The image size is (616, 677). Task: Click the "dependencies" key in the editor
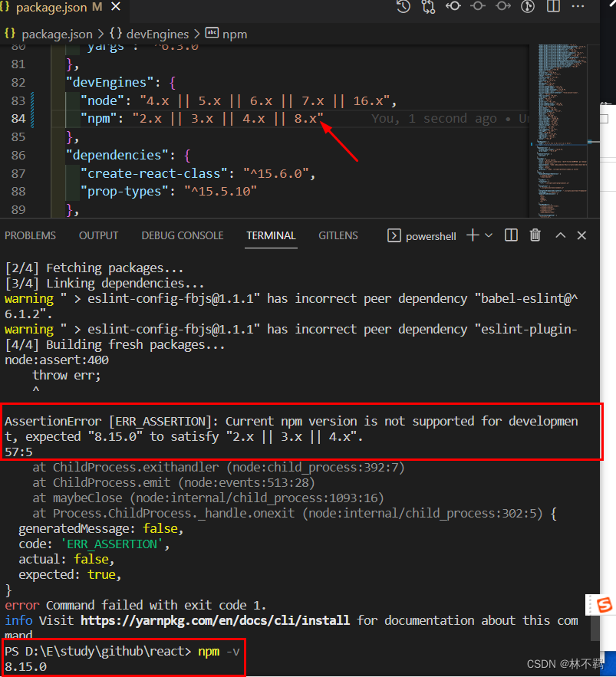coord(117,155)
